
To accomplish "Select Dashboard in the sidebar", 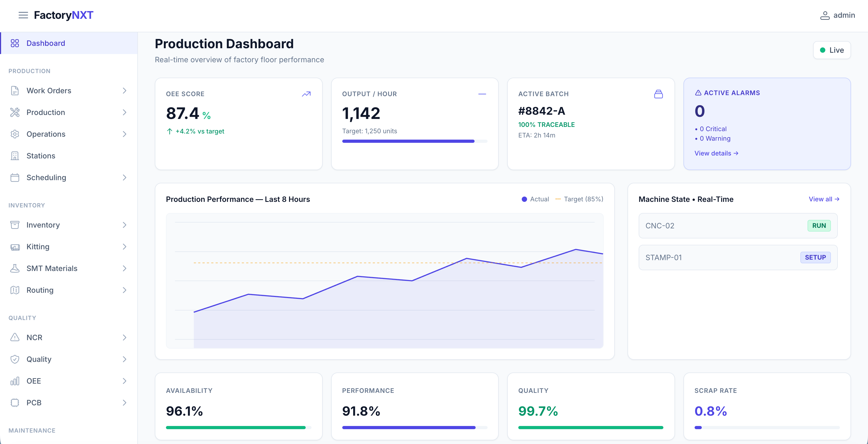I will click(69, 43).
